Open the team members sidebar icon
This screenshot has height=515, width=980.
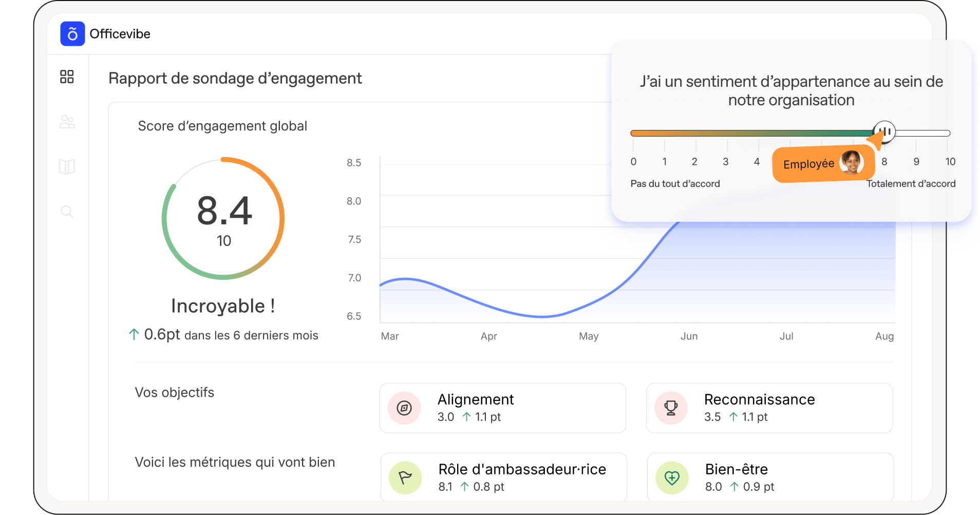67,122
